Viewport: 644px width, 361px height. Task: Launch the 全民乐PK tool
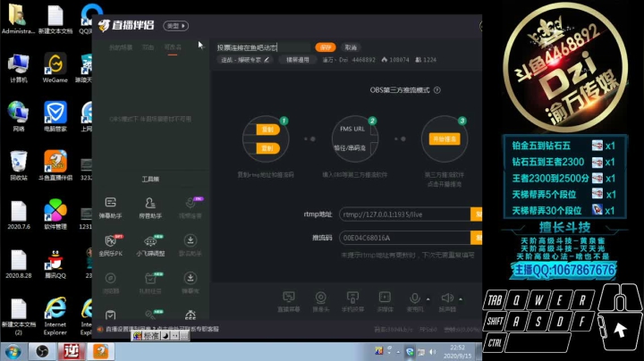pyautogui.click(x=111, y=246)
